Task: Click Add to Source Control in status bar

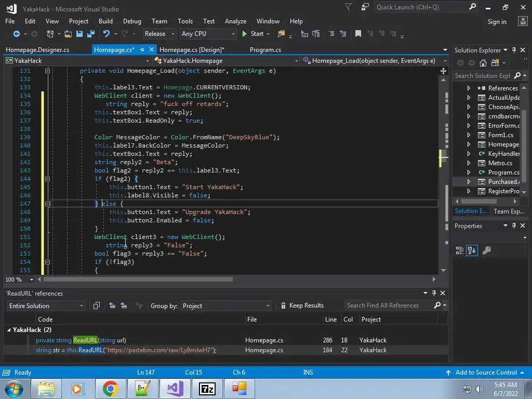Action: pyautogui.click(x=486, y=372)
